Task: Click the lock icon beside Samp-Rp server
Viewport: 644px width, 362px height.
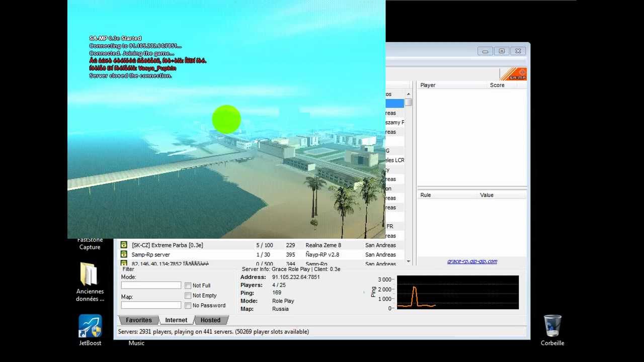Action: click(x=123, y=254)
